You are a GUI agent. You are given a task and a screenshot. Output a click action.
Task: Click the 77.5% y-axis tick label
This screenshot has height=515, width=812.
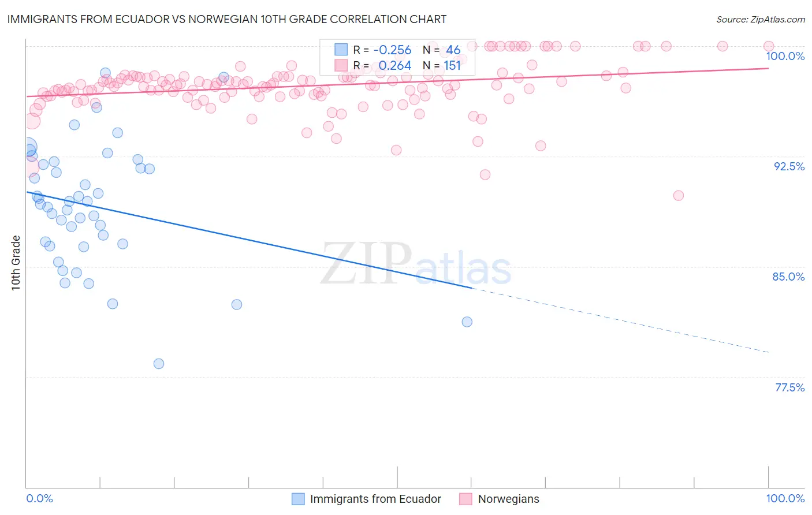(x=789, y=387)
